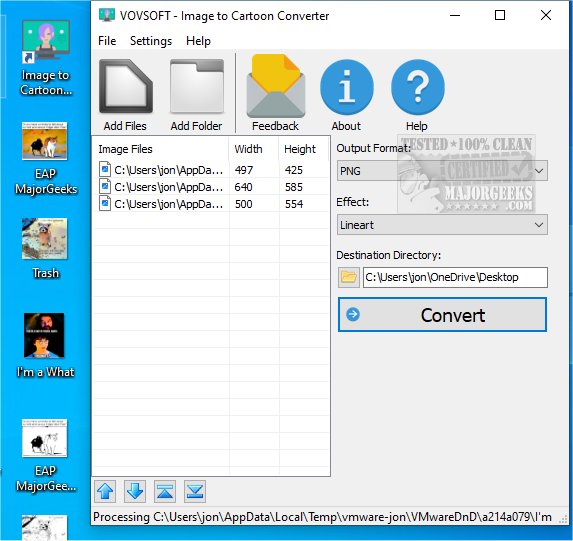Click the app icon in the title bar
The width and height of the screenshot is (573, 541).
click(107, 15)
